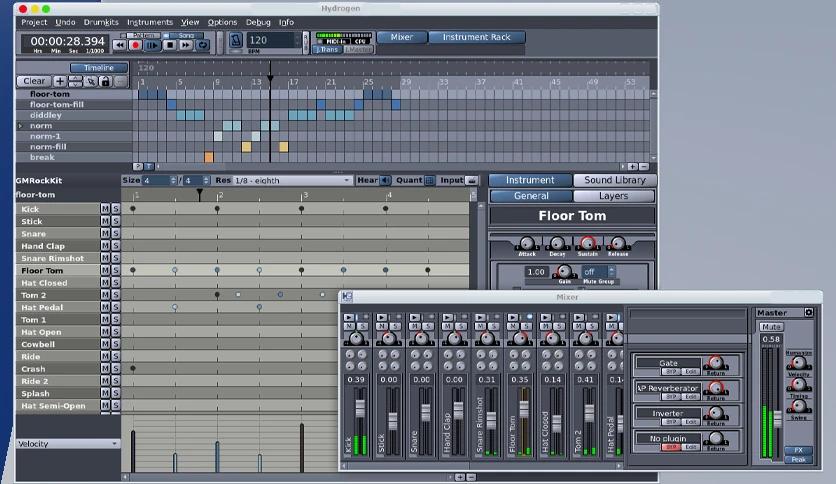The height and width of the screenshot is (484, 836).
Task: Toggle loop song playback button
Action: [x=203, y=45]
